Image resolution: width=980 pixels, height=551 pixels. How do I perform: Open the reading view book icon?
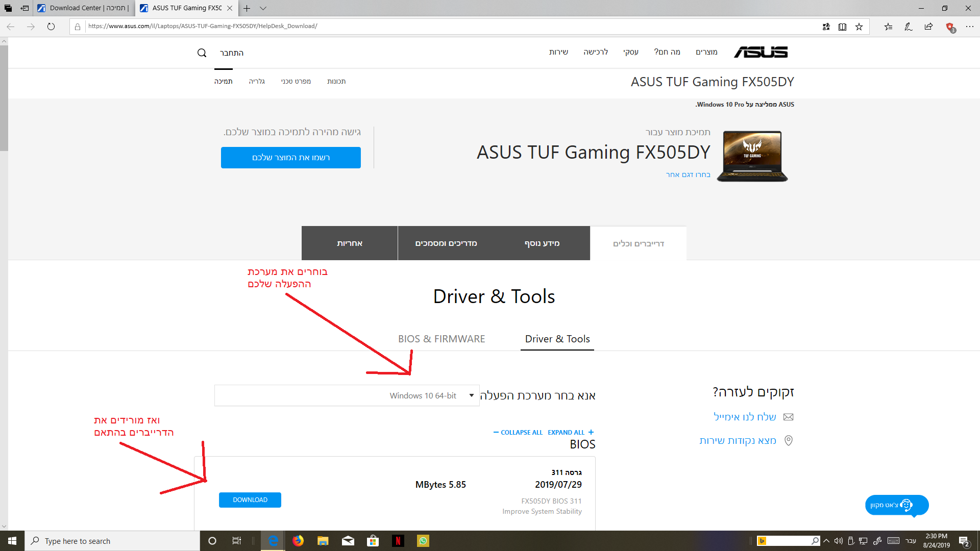[842, 27]
